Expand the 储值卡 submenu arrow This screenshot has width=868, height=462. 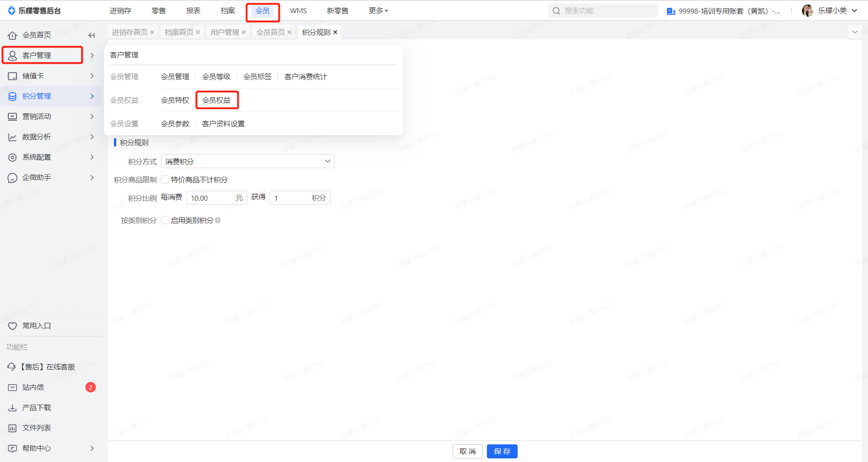tap(92, 75)
